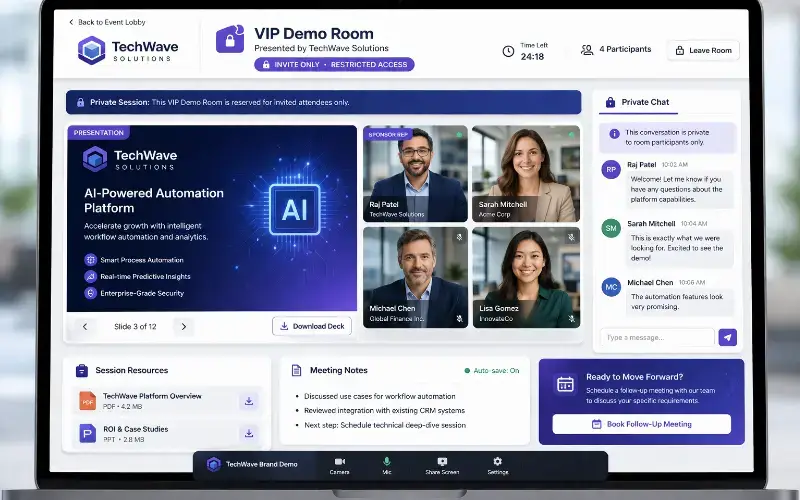Screen dimensions: 800x500
Task: Click the info icon in chat notice
Action: coord(614,134)
